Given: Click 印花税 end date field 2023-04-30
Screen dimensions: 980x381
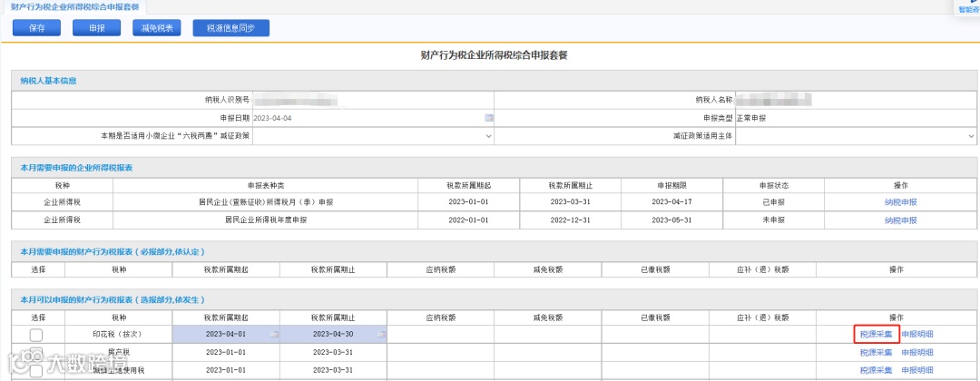Looking at the screenshot, I should (333, 334).
